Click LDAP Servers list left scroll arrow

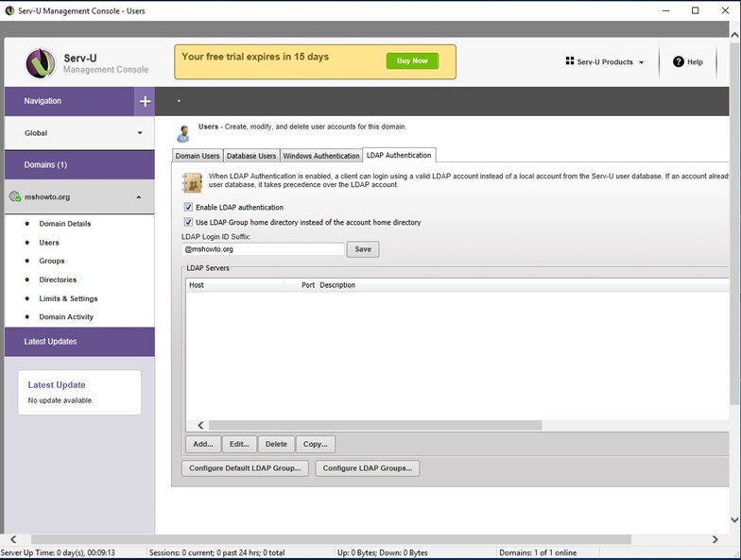coord(200,425)
